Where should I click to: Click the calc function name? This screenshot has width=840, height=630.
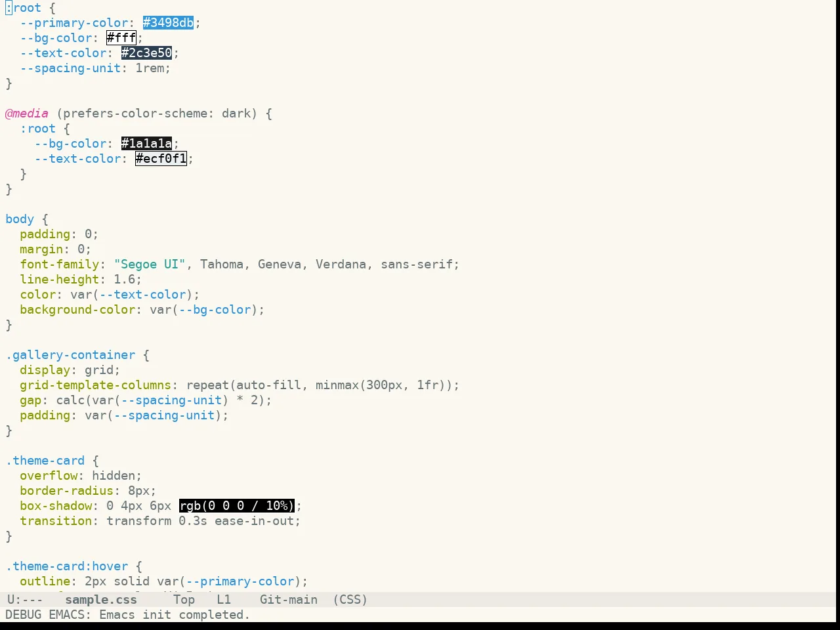70,400
